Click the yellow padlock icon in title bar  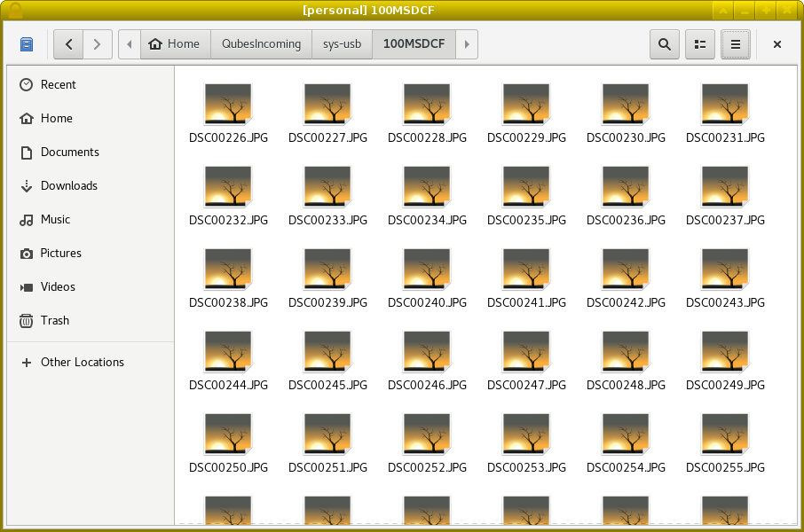[x=15, y=11]
